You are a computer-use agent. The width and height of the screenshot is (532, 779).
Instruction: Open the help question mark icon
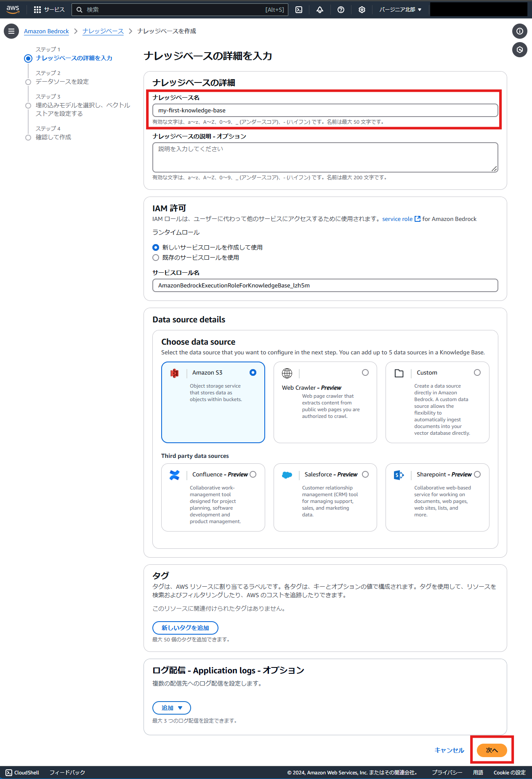coord(341,10)
